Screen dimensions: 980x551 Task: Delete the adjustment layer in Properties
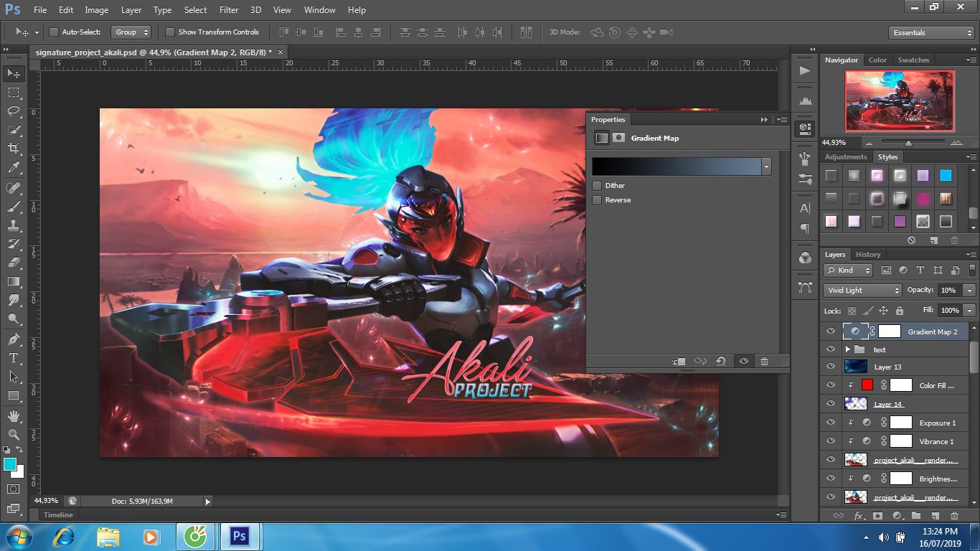[x=764, y=362]
